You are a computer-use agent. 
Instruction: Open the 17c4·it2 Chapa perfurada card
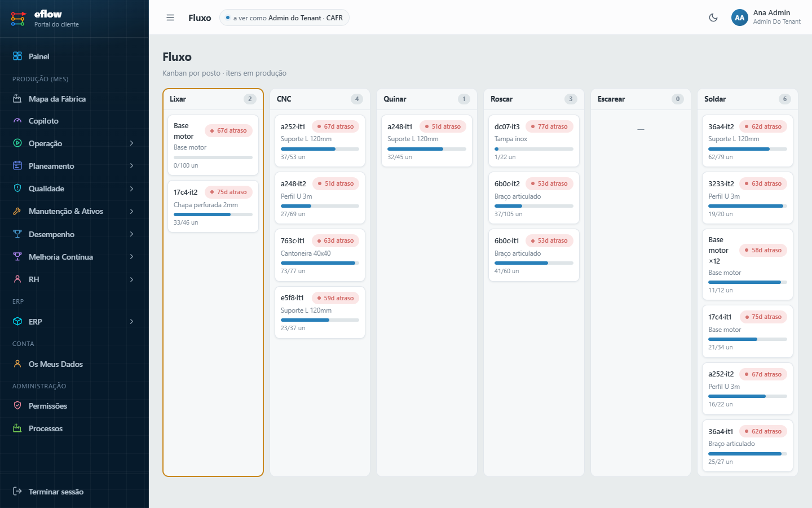point(213,206)
